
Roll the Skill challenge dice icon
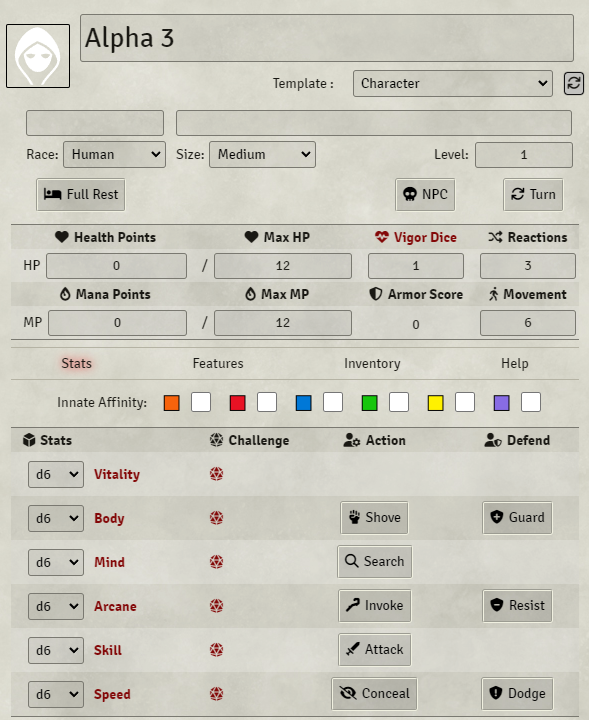tap(216, 650)
